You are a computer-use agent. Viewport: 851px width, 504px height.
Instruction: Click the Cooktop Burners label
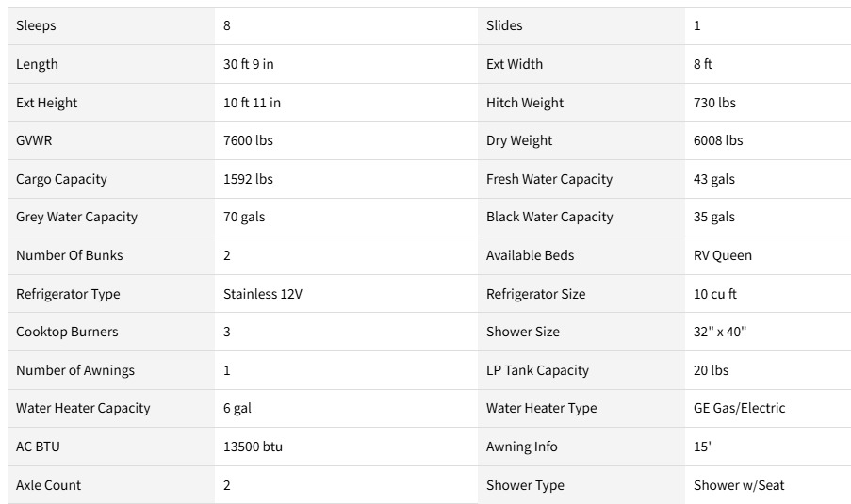67,332
